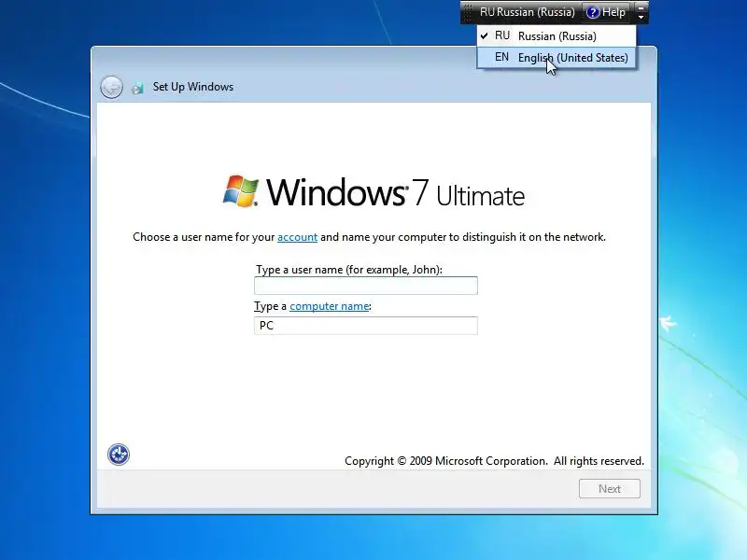The image size is (747, 560).
Task: Click the RU Russian language bar indicator
Action: point(527,12)
